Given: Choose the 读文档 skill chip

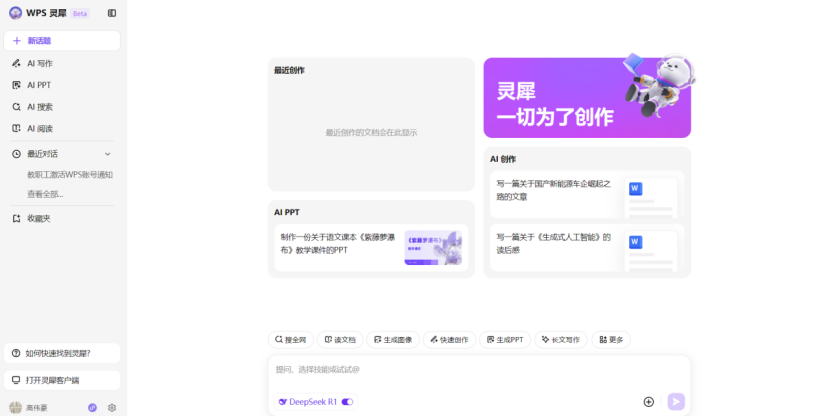Looking at the screenshot, I should (340, 340).
